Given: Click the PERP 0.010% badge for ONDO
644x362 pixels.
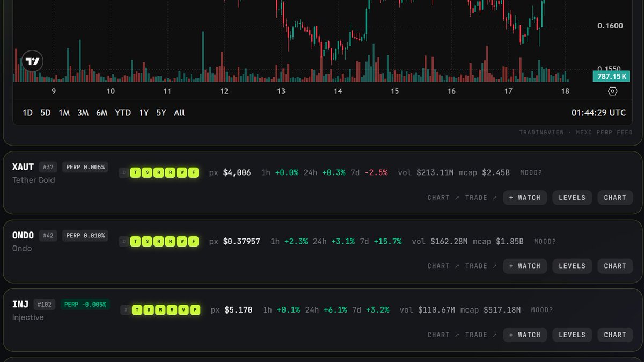Looking at the screenshot, I should tap(86, 236).
